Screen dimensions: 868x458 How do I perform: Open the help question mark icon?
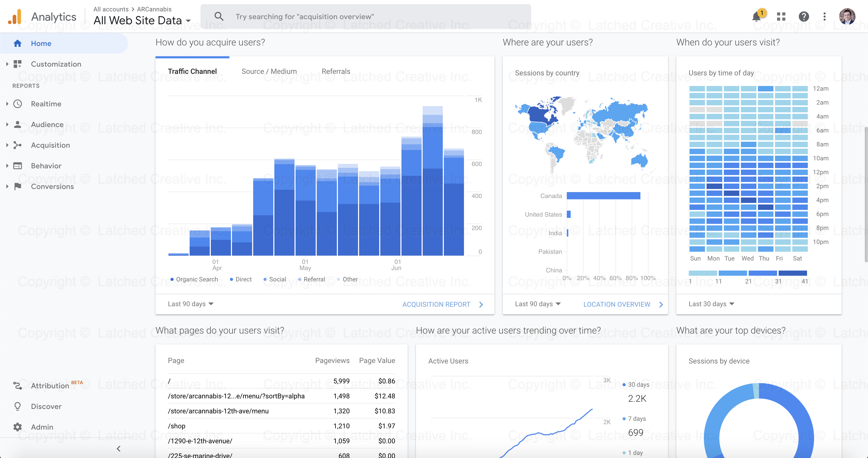pos(804,17)
